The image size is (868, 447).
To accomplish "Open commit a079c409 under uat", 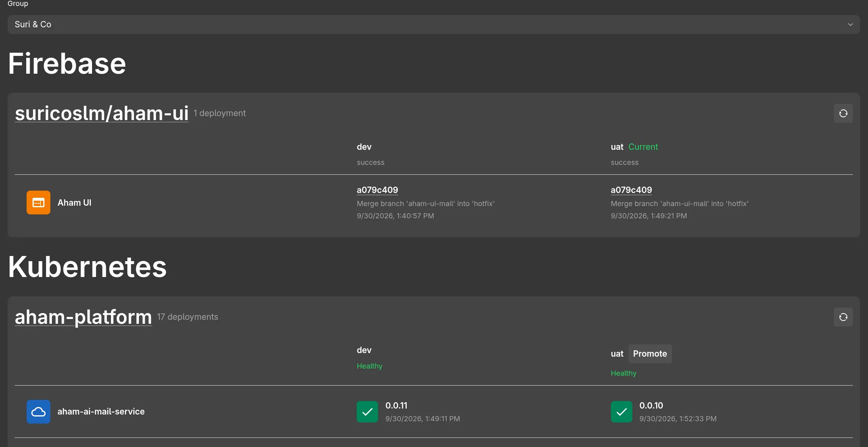I will coord(631,190).
